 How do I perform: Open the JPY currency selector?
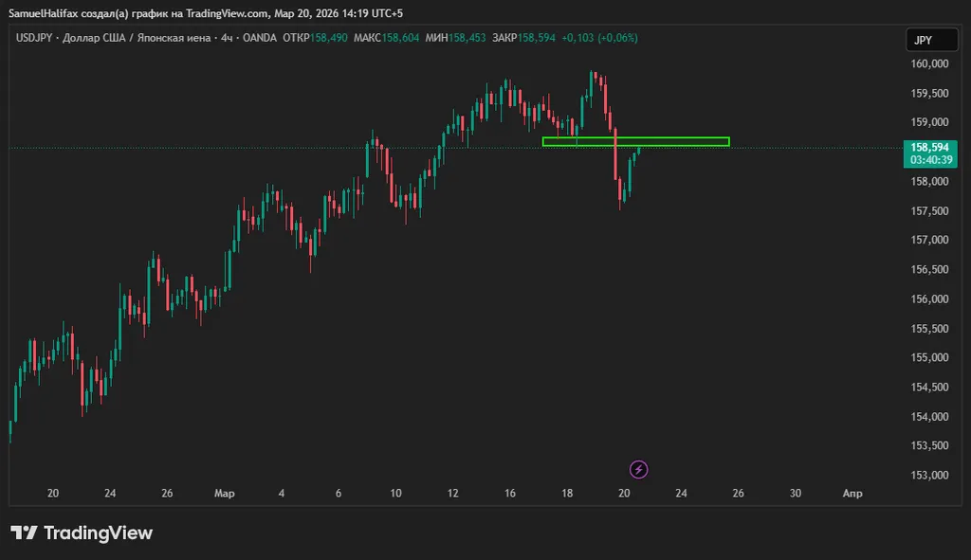923,40
